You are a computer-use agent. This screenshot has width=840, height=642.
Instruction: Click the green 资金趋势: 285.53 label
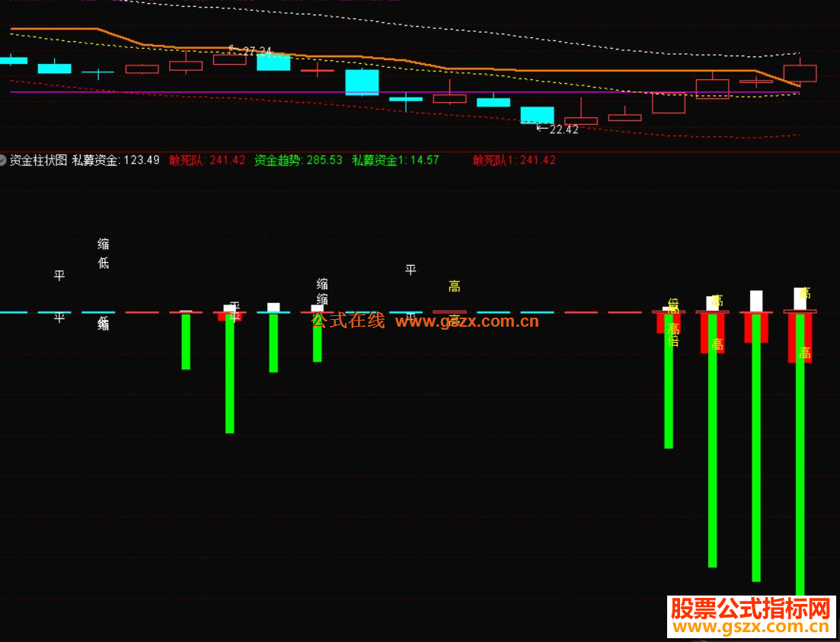299,160
